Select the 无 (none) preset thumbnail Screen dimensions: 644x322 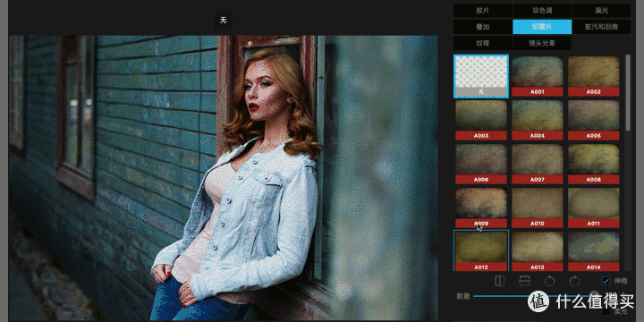[481, 76]
